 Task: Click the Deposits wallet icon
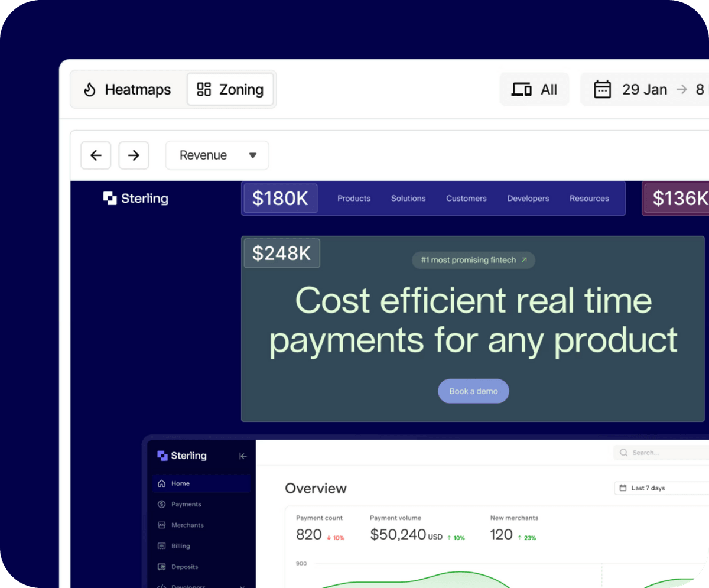162,567
